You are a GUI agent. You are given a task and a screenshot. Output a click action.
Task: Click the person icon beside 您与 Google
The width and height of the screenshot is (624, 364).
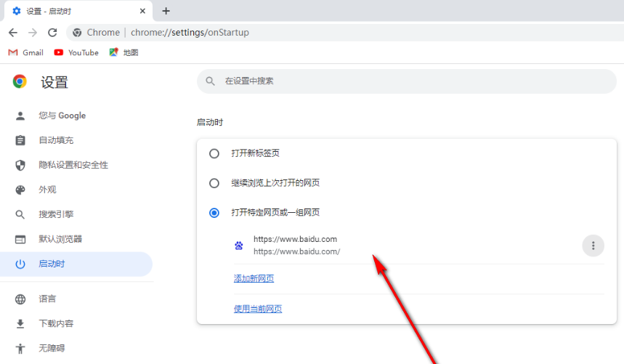coord(20,116)
